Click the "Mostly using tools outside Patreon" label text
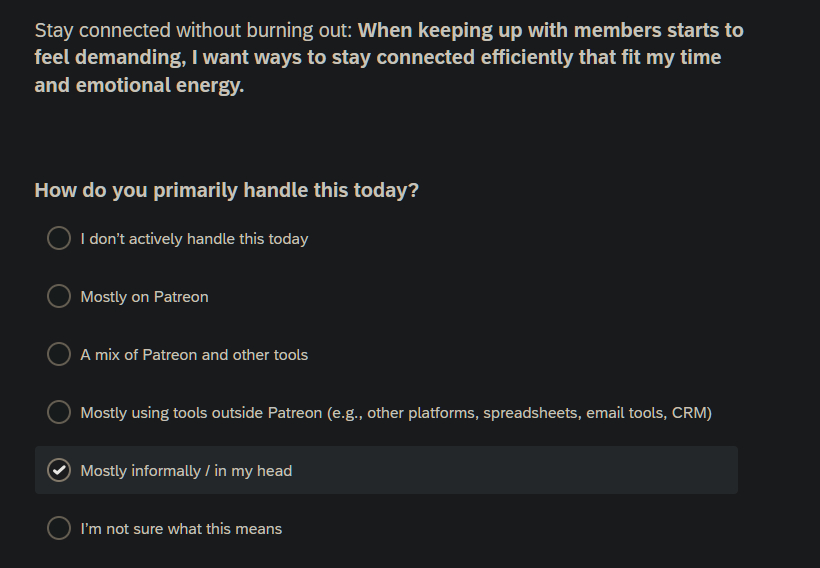The width and height of the screenshot is (820, 568). [201, 413]
